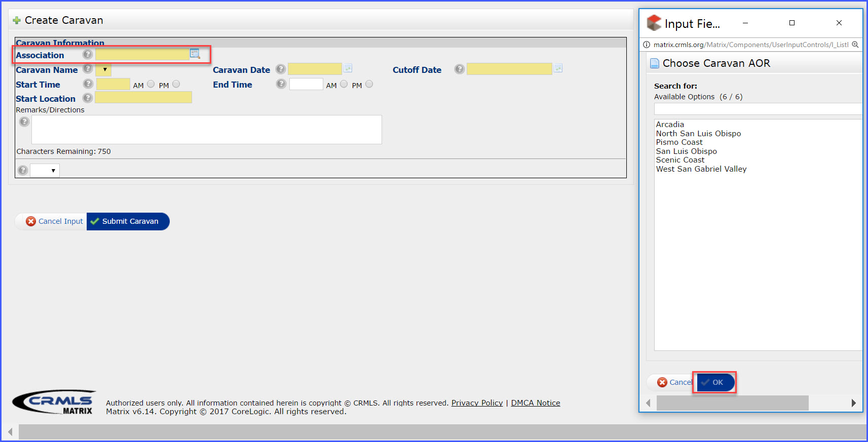Open the Association lookup list icon

pyautogui.click(x=195, y=54)
